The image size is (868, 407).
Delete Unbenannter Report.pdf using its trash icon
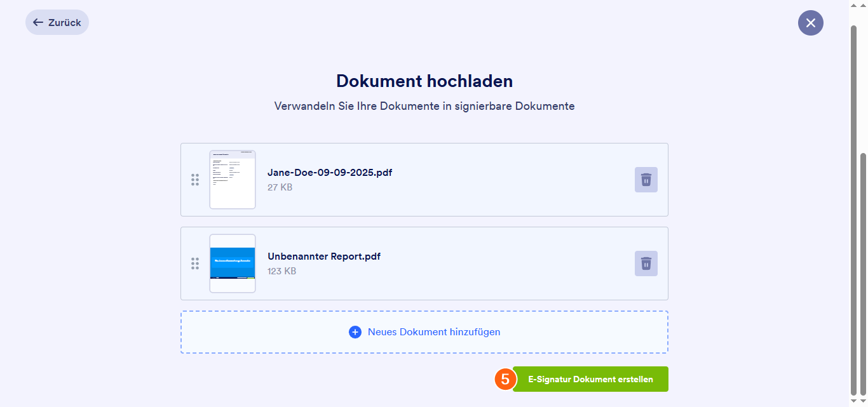click(x=646, y=264)
